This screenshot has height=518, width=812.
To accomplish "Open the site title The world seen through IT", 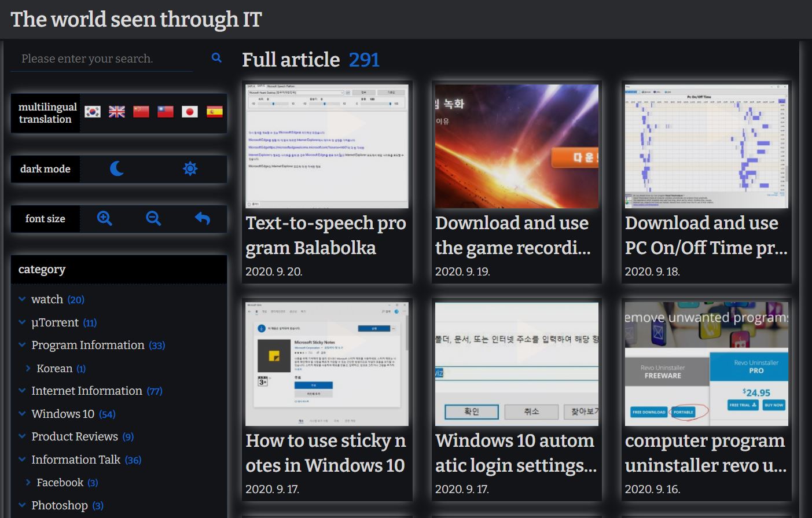I will (x=137, y=19).
